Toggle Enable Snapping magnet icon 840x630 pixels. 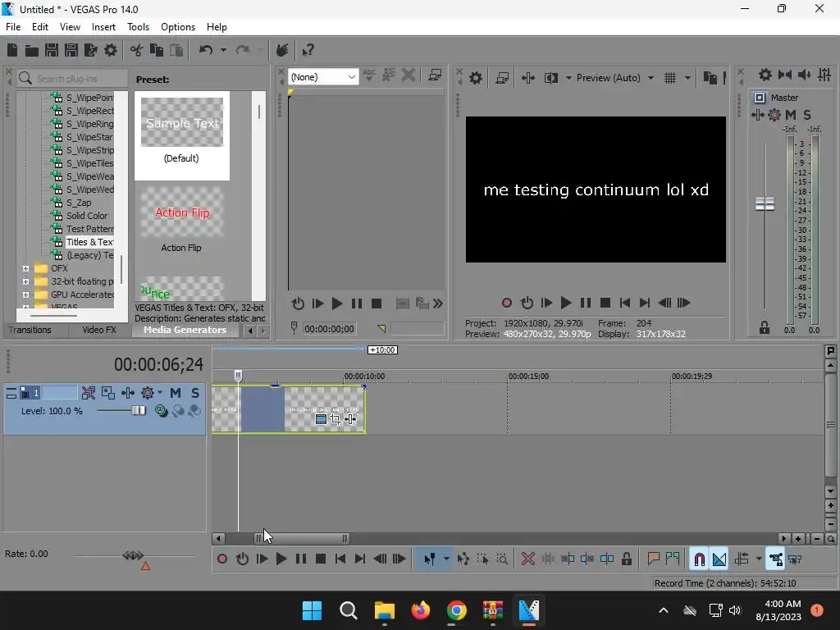[699, 559]
